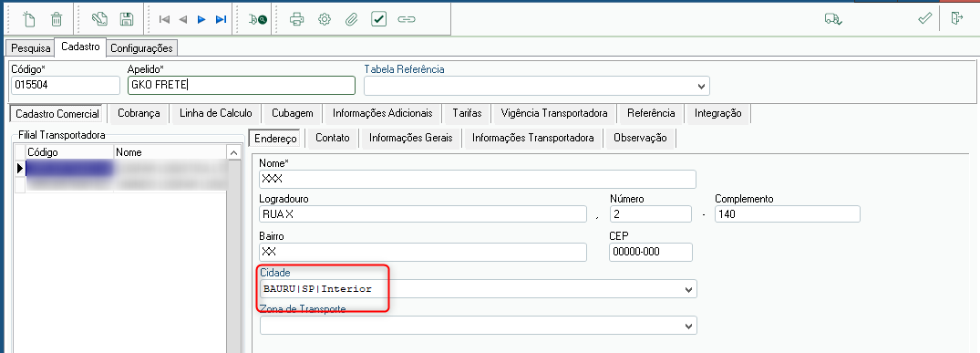Click the truck with checkmark icon
This screenshot has width=980, height=353.
click(833, 19)
